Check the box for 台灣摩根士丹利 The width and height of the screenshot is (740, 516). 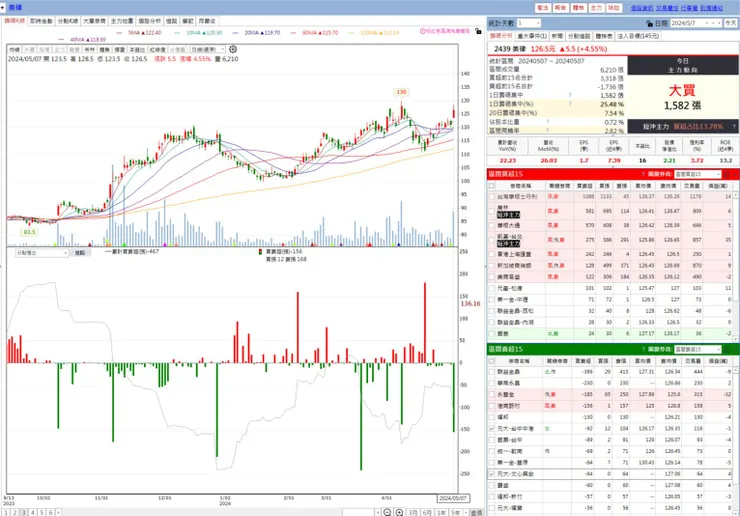pos(491,196)
